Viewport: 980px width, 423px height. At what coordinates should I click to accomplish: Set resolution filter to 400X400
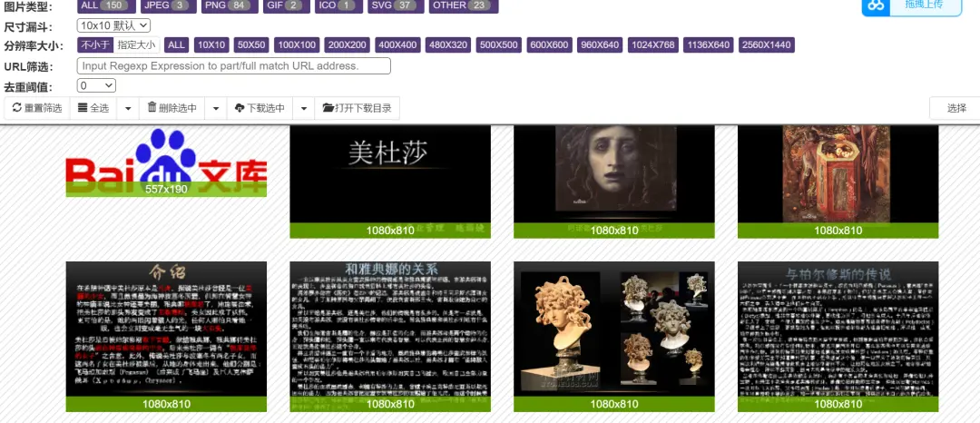click(397, 45)
